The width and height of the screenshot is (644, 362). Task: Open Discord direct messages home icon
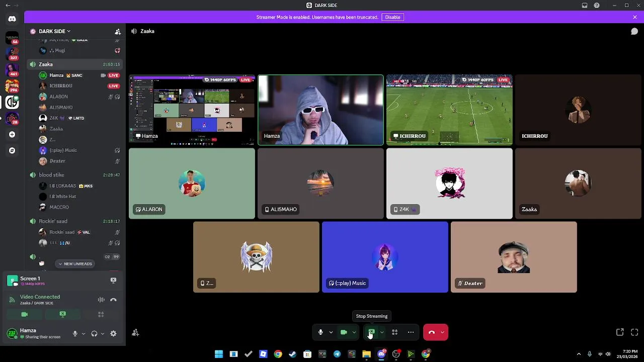point(12,19)
